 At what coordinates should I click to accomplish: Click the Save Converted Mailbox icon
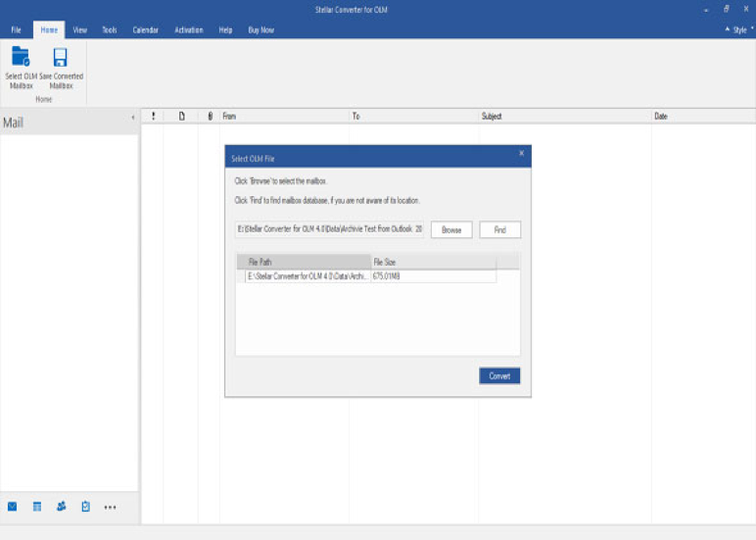pyautogui.click(x=61, y=57)
